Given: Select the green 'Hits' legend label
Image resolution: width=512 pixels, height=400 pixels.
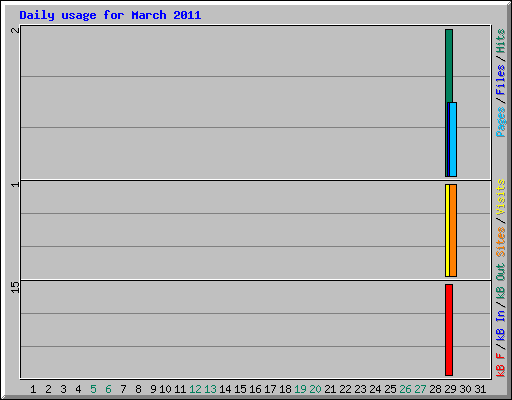Looking at the screenshot, I should click(500, 41).
